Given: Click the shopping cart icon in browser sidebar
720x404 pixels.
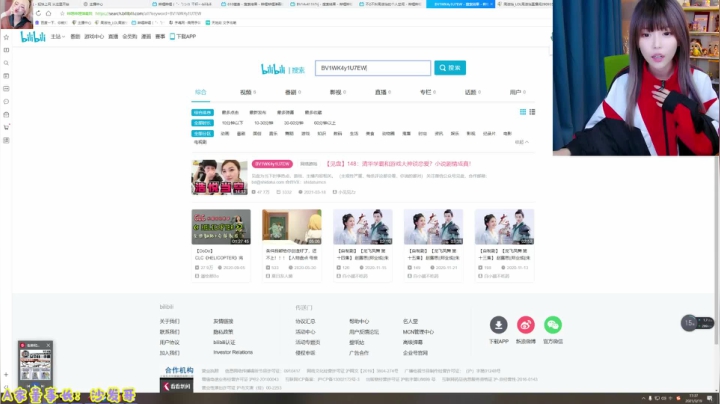Looking at the screenshot, I should (6, 127).
